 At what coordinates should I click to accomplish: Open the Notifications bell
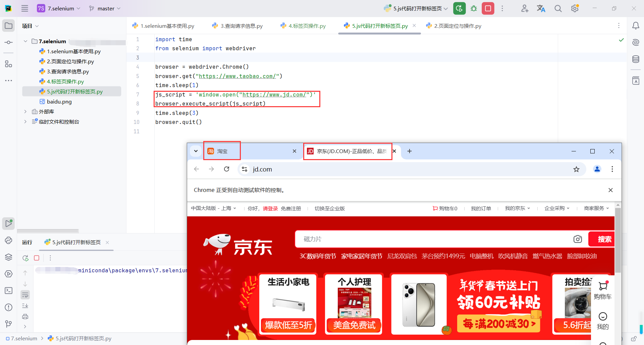(x=636, y=26)
